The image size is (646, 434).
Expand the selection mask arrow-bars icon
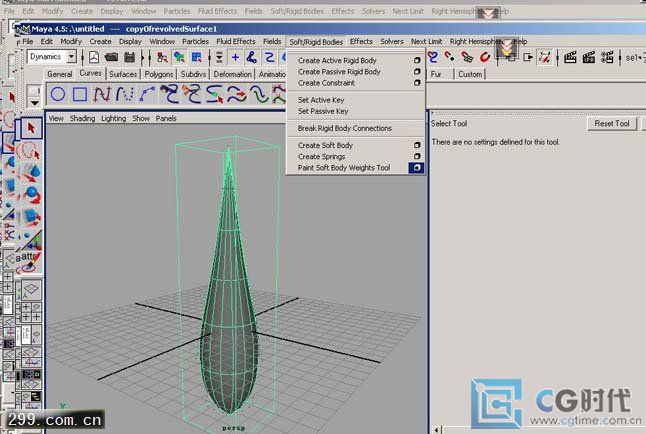tap(219, 57)
